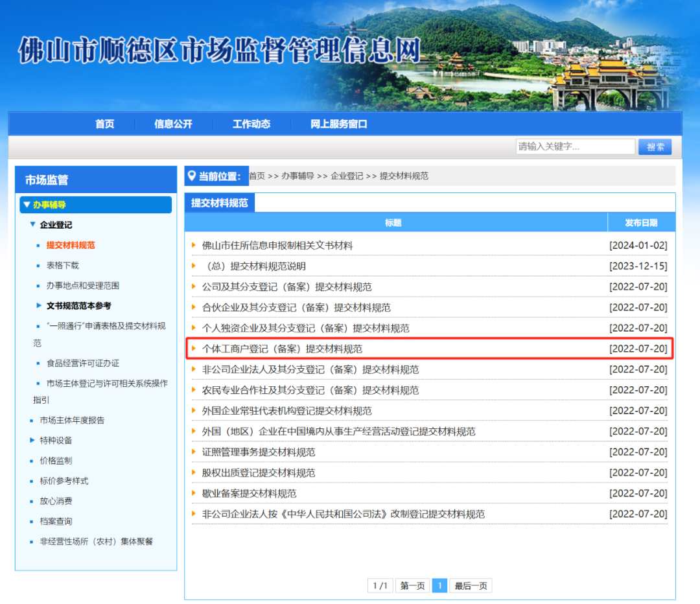Viewport: 700px width, 604px height.
Task: Click the orange arrow beside 证照管理事务提交材料规范
Action: point(194,451)
